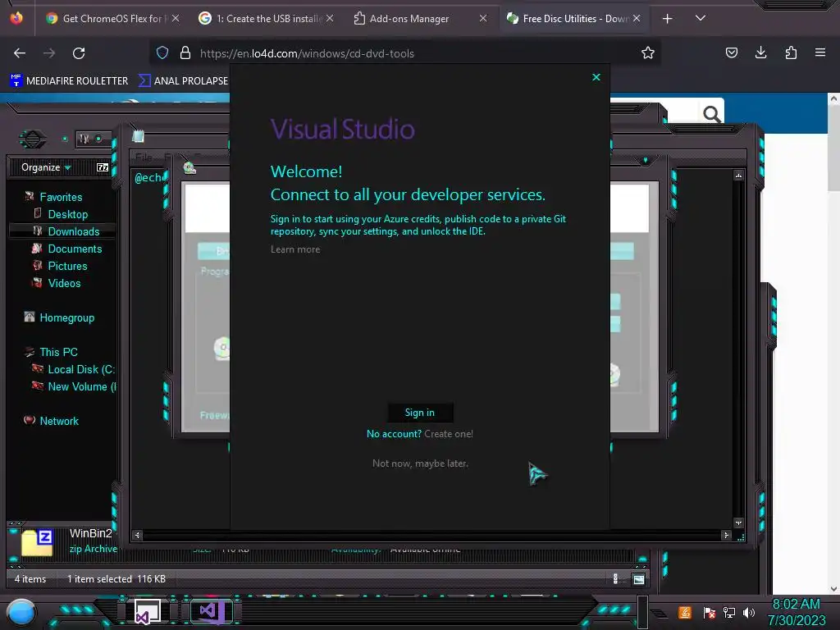Open the Firefox downloads panel
The height and width of the screenshot is (630, 840).
(760, 52)
